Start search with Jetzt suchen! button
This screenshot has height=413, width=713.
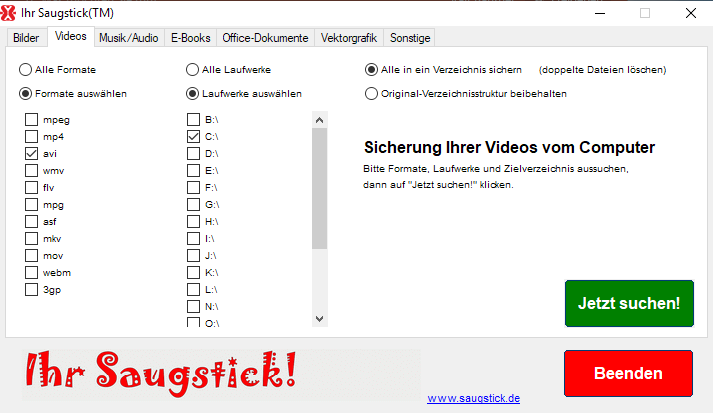click(629, 303)
